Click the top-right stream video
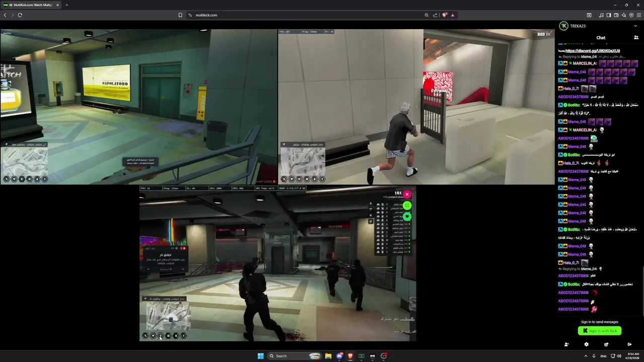The image size is (644, 362). click(417, 107)
